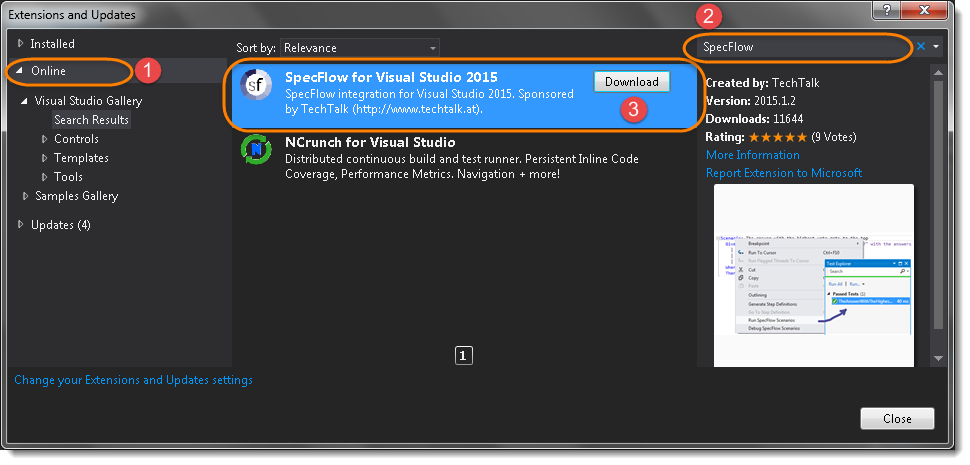The image size is (970, 465).
Task: Select the Samples Gallery tree label
Action: 77,196
